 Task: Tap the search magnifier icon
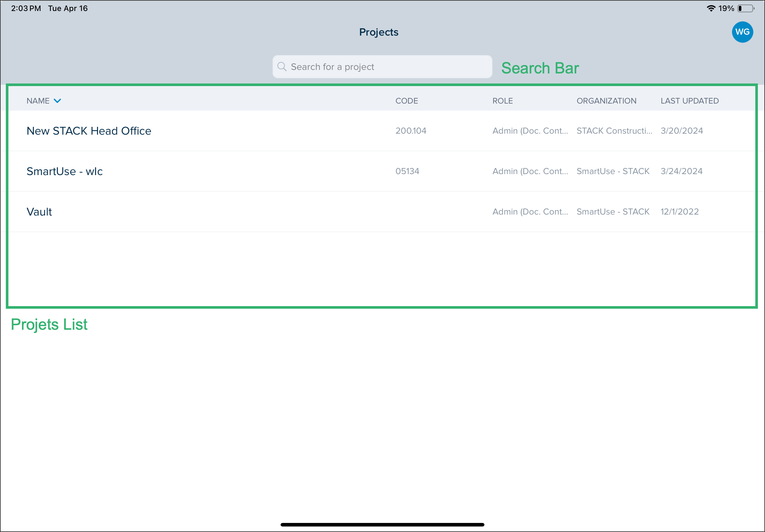tap(282, 67)
